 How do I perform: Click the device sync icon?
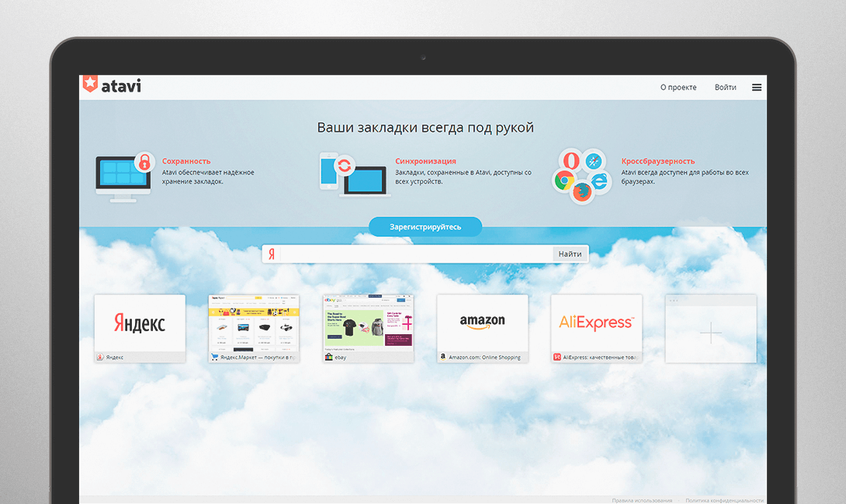[x=354, y=174]
